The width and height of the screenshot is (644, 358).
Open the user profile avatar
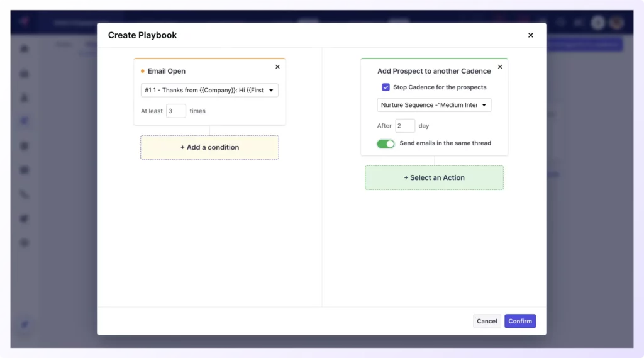(616, 23)
